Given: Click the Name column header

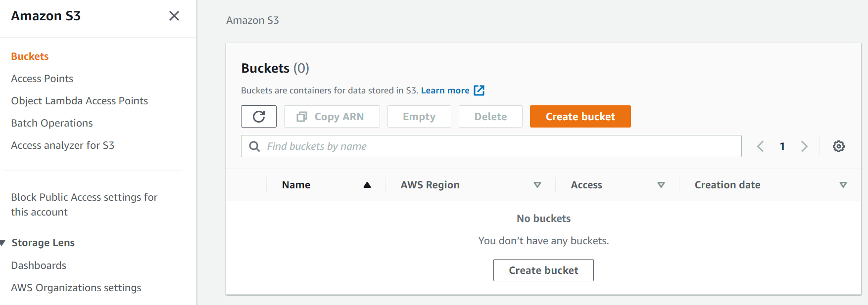Looking at the screenshot, I should pos(296,185).
